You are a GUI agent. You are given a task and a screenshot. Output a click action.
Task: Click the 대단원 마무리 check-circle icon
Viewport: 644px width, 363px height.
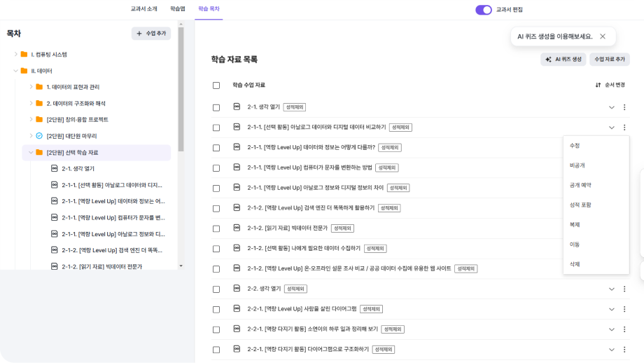(x=39, y=136)
